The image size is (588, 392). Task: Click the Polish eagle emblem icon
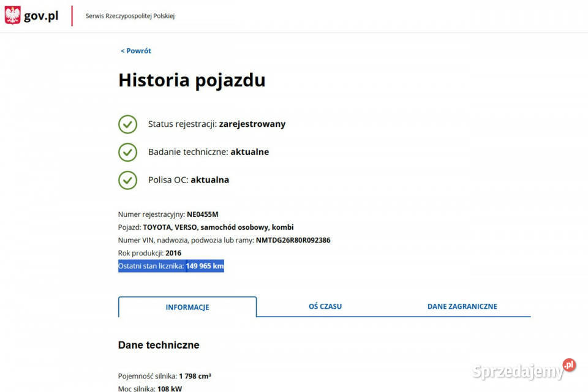(12, 15)
